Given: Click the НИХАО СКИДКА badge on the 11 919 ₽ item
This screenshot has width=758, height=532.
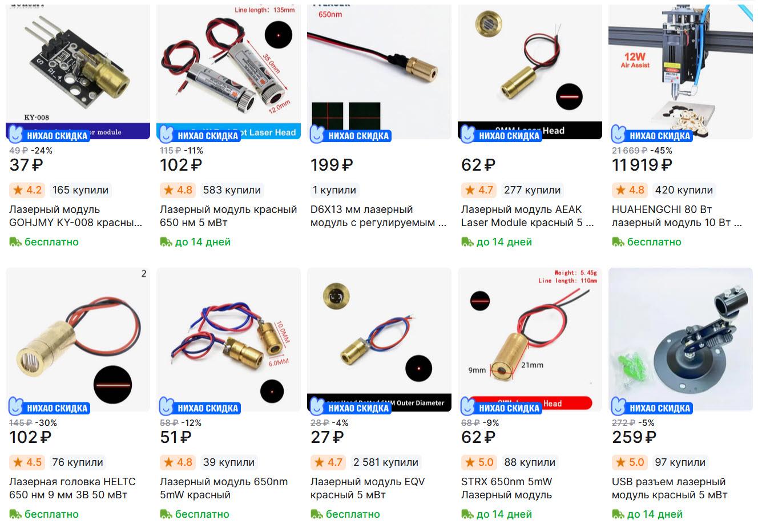Looking at the screenshot, I should (x=651, y=135).
